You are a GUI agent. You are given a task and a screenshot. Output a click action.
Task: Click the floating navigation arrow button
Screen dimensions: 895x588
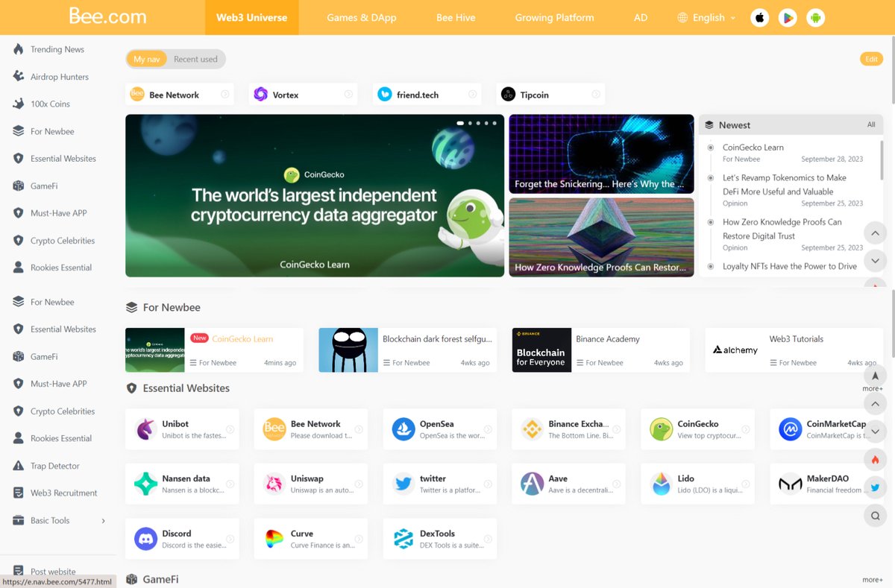[x=876, y=376]
